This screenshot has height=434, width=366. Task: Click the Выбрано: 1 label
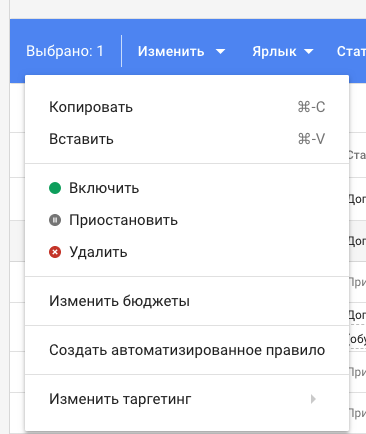pos(65,51)
